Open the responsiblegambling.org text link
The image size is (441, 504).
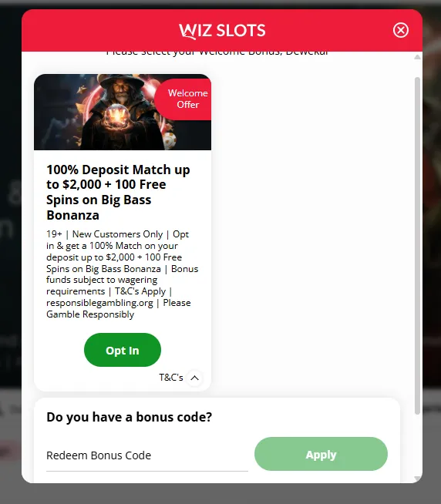[x=99, y=303]
